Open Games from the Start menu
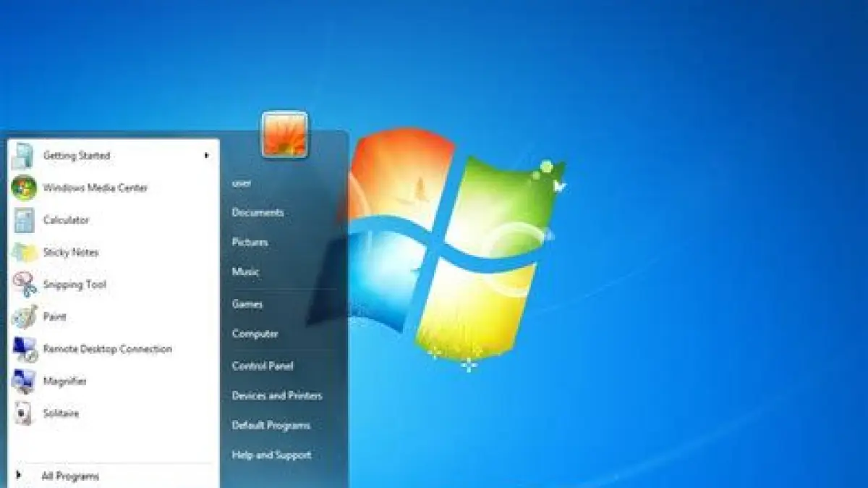The height and width of the screenshot is (488, 868). click(247, 304)
